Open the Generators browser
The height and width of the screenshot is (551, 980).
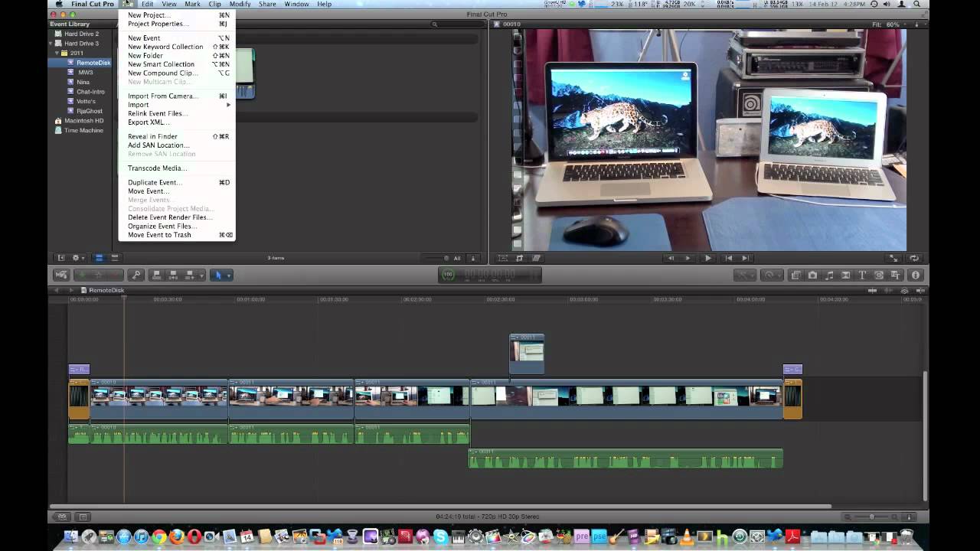pos(879,275)
